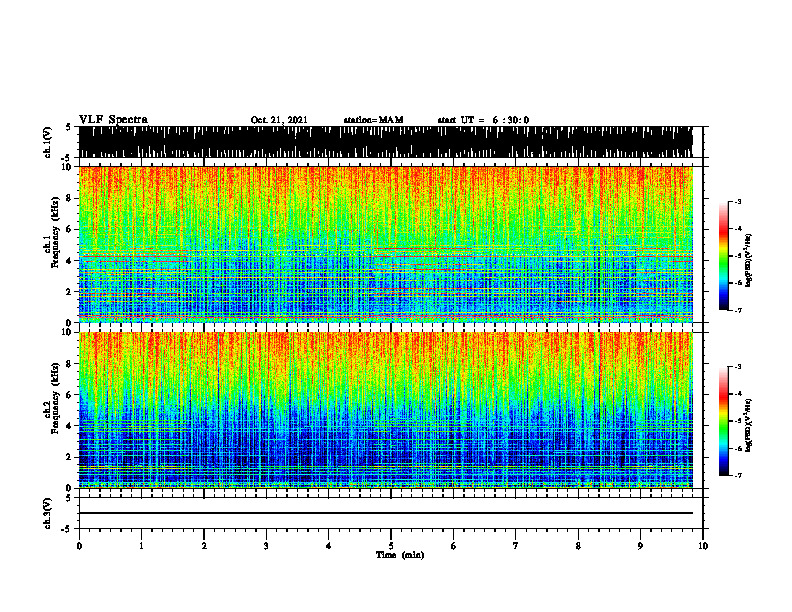The width and height of the screenshot is (792, 612).
Task: Click ch.1 frequency axis tick "2"
Action: pyautogui.click(x=69, y=292)
